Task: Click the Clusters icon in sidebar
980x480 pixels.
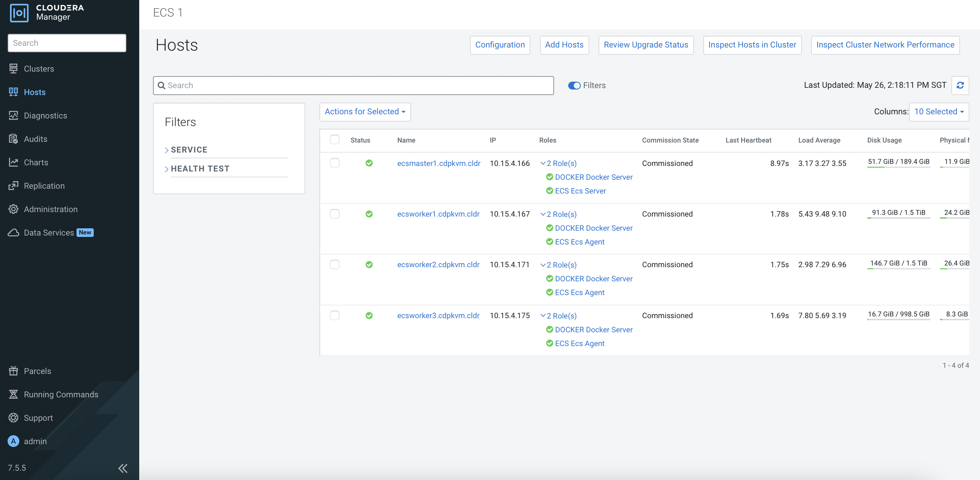Action: pos(13,69)
